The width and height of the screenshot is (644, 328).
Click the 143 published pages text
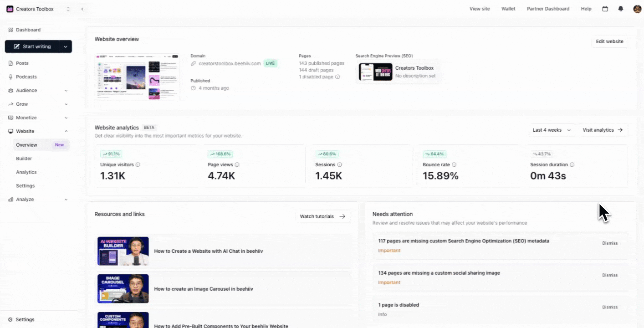coord(322,63)
